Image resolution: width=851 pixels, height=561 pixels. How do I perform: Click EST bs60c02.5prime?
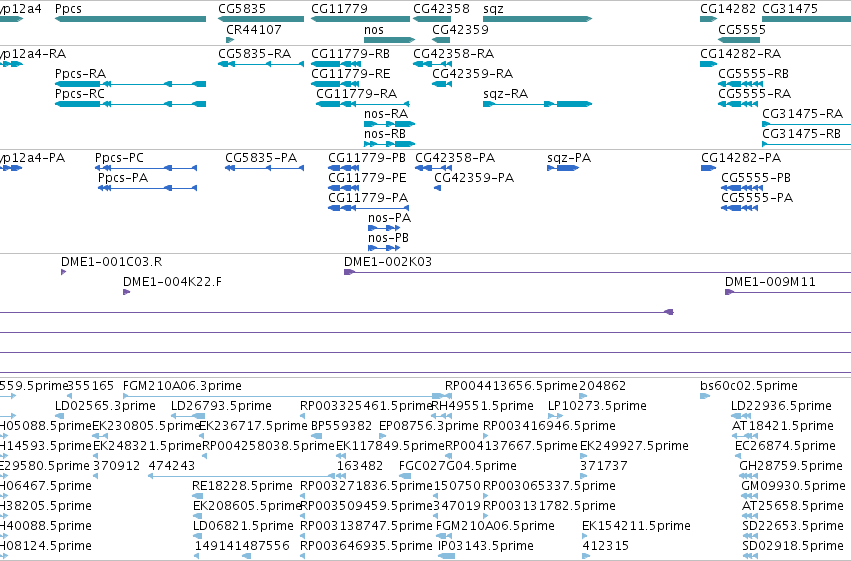[x=749, y=386]
